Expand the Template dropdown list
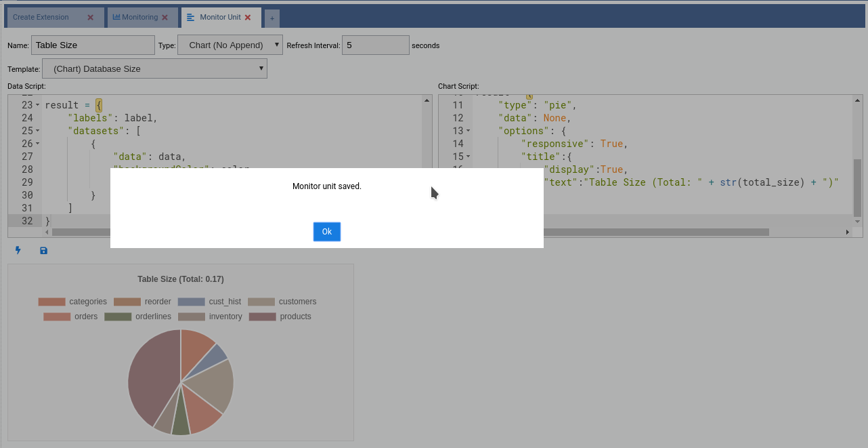 point(154,68)
